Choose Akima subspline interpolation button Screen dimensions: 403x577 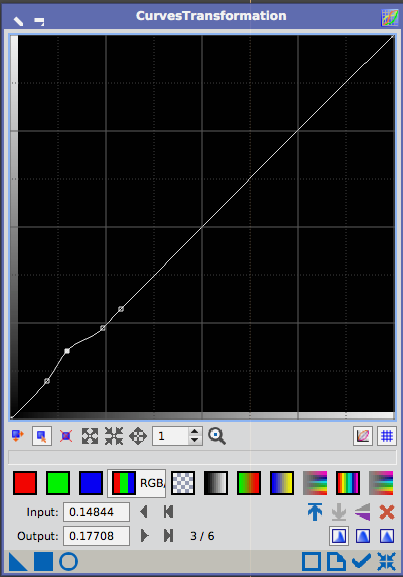point(339,536)
